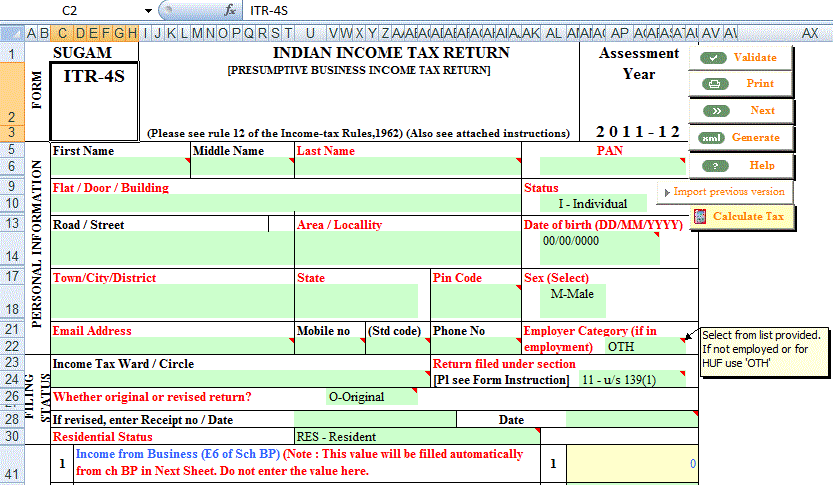833x485 pixels.
Task: Click the PAN input cell
Action: pyautogui.click(x=612, y=166)
